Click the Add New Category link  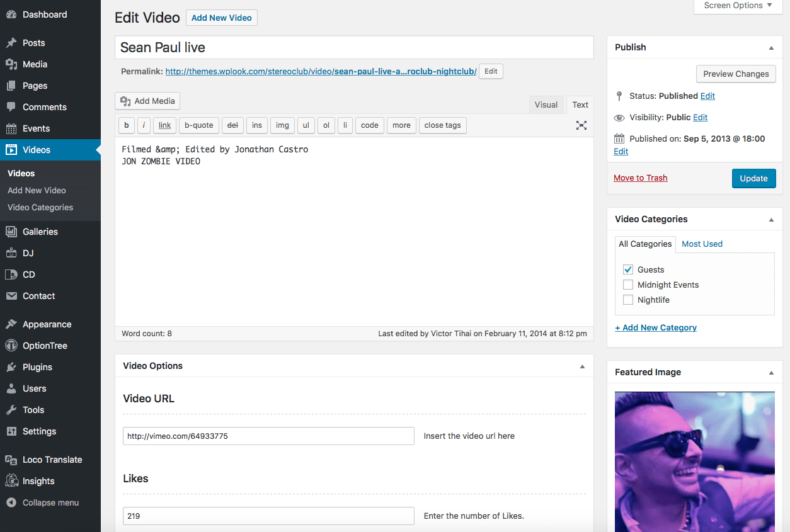(656, 328)
